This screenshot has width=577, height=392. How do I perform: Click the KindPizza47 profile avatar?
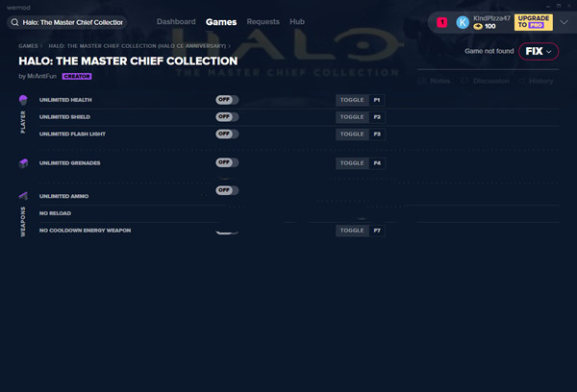(463, 21)
